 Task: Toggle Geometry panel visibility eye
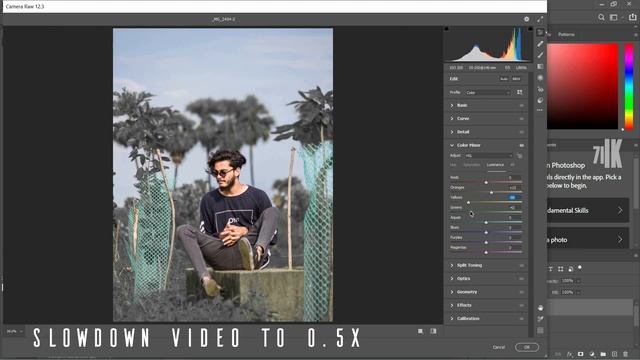(x=522, y=292)
